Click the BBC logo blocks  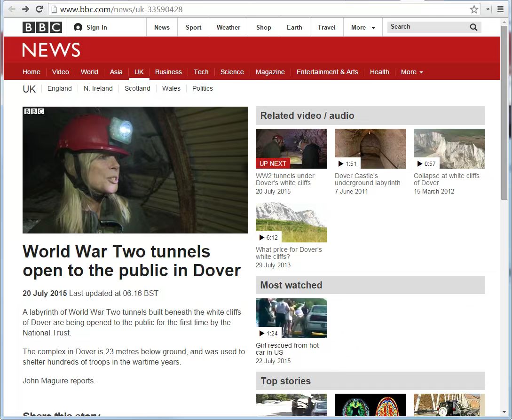click(x=42, y=27)
